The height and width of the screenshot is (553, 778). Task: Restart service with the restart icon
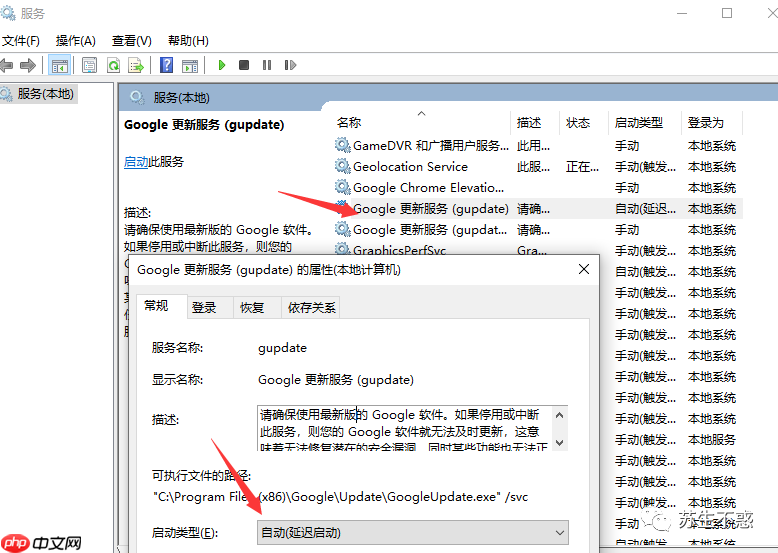[290, 65]
